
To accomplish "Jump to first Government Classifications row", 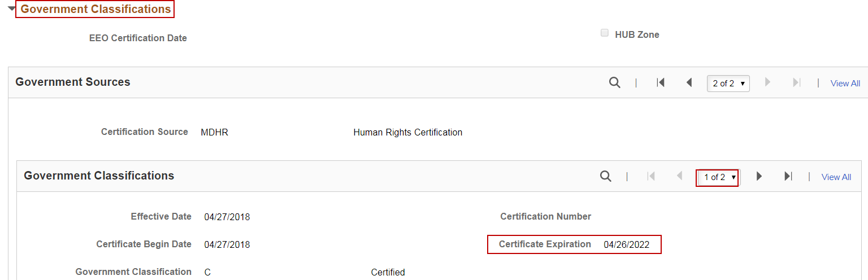I will 651,176.
